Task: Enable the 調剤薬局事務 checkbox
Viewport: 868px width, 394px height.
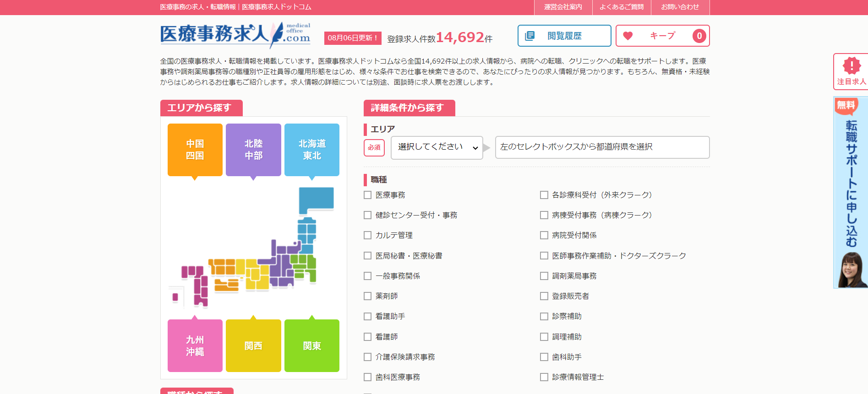Action: (544, 276)
